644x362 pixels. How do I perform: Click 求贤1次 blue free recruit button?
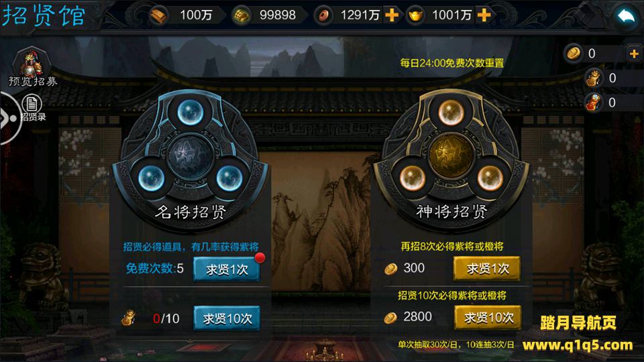point(227,269)
